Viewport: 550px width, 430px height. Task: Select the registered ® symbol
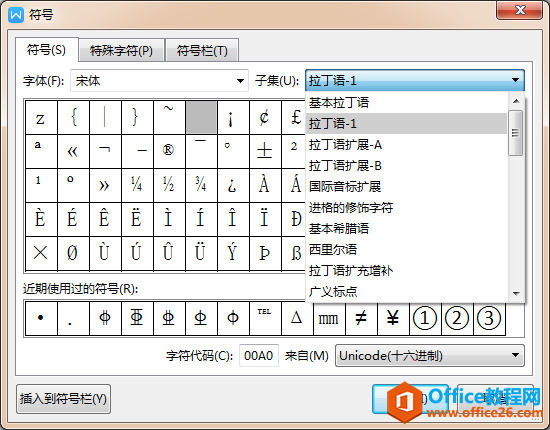point(169,151)
